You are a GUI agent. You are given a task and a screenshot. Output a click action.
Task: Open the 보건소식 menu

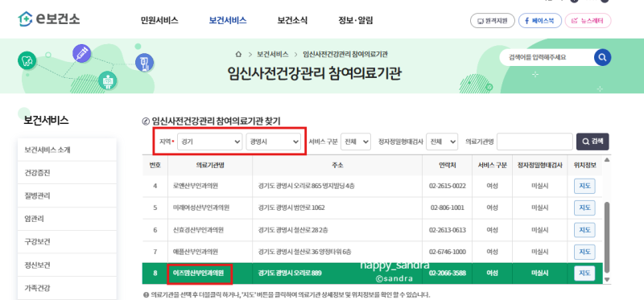[x=292, y=21]
